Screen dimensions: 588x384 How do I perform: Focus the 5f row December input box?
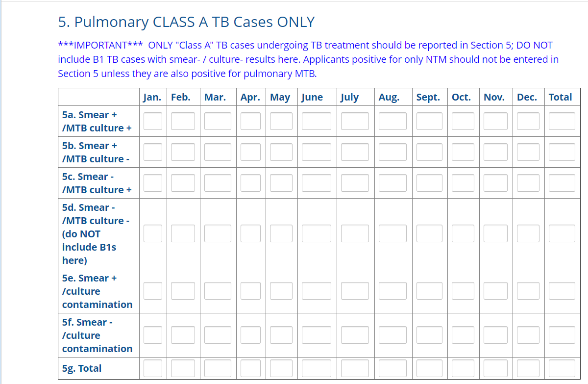tap(528, 335)
